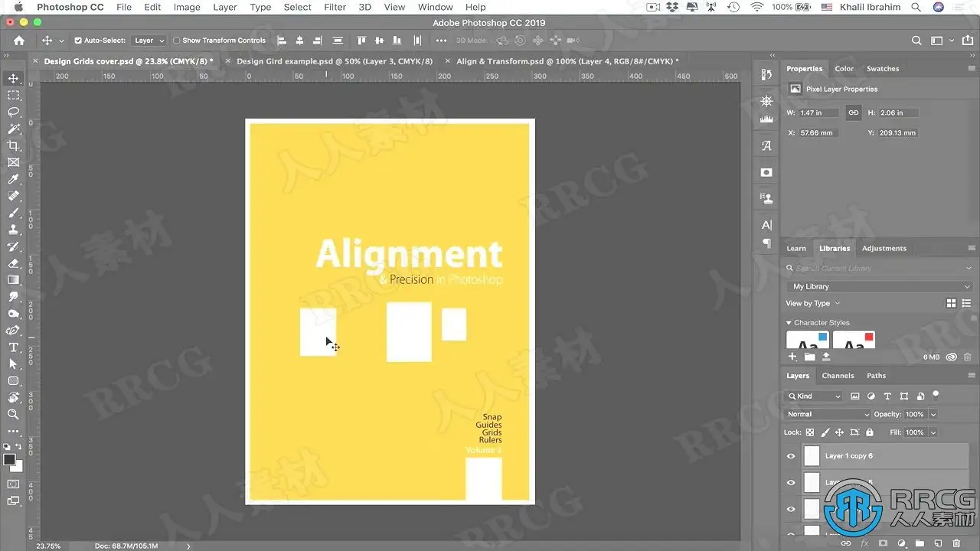Select the Brush tool

click(13, 213)
